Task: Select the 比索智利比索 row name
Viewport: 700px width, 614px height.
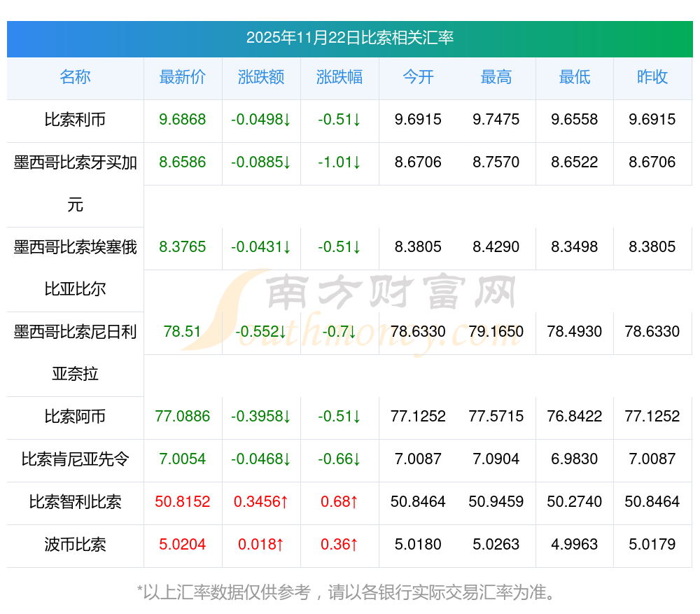Action: click(75, 502)
